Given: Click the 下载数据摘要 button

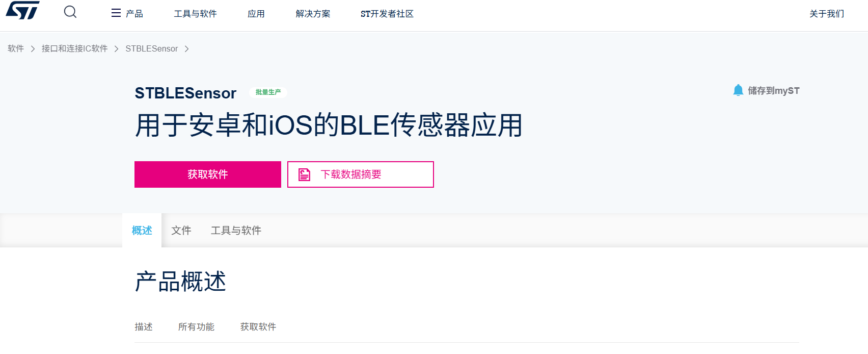Looking at the screenshot, I should (x=360, y=174).
